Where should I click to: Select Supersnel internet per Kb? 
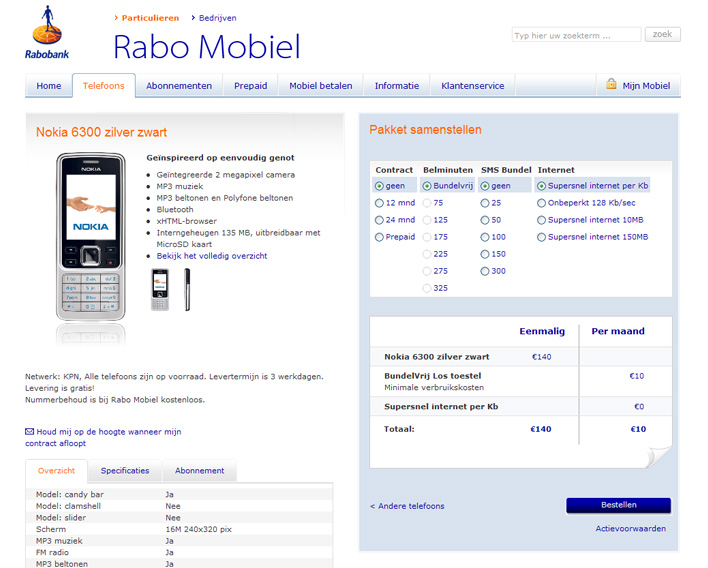541,186
